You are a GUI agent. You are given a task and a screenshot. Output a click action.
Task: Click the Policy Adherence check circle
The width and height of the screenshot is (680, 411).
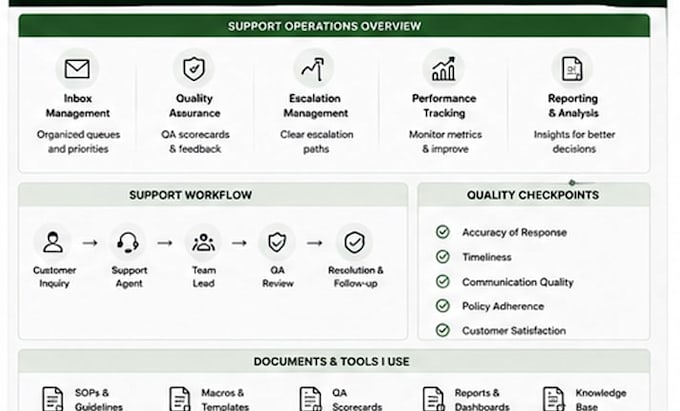click(442, 306)
